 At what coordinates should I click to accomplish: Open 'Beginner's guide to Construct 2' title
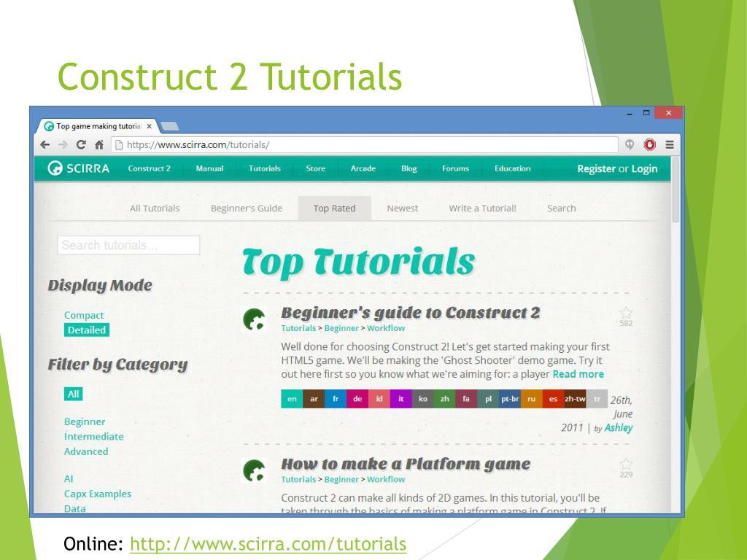[x=411, y=313]
